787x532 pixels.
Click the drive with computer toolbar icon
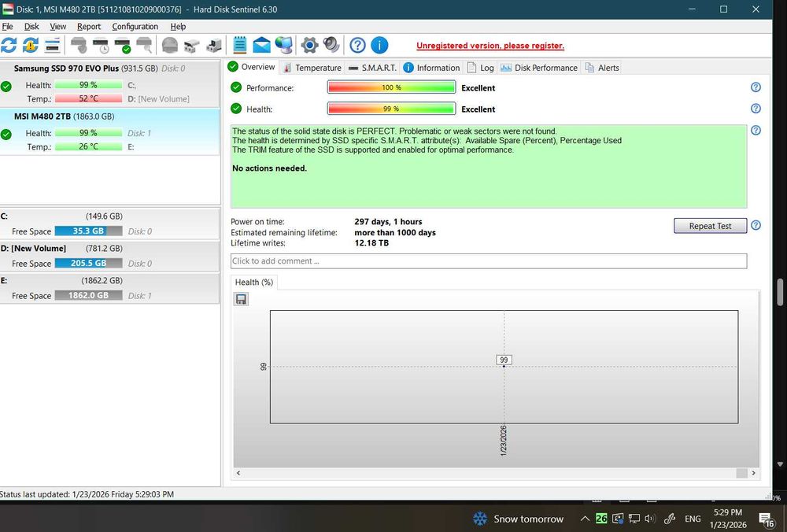[214, 45]
